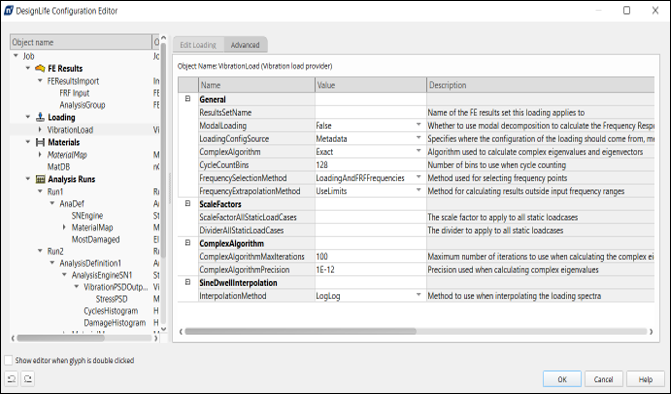Open the ModalLoading value dropdown

[419, 125]
